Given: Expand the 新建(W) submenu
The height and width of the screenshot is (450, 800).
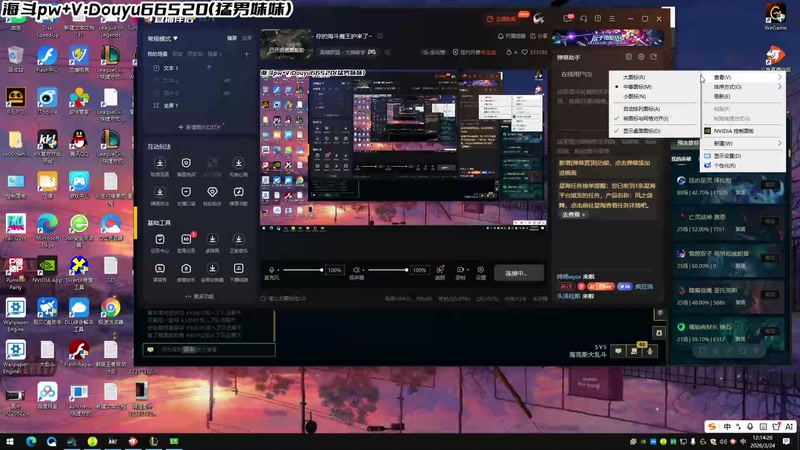Looking at the screenshot, I should click(743, 143).
